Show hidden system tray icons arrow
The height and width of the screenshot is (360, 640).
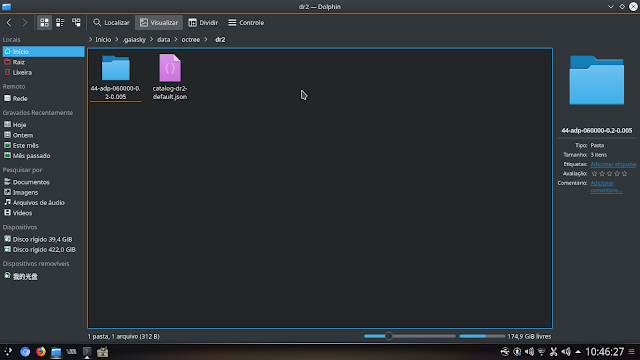pos(578,351)
